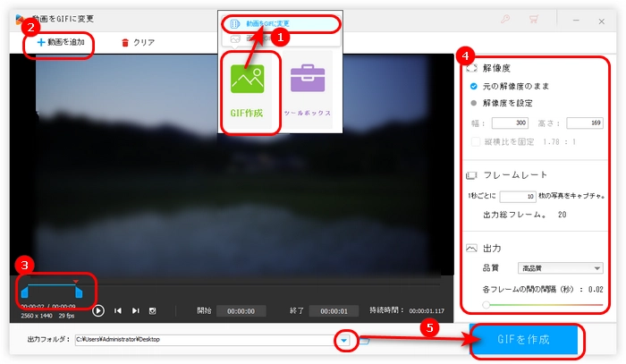Click the 2560 x 1440 resolution text
This screenshot has width=626, height=364.
(37, 316)
